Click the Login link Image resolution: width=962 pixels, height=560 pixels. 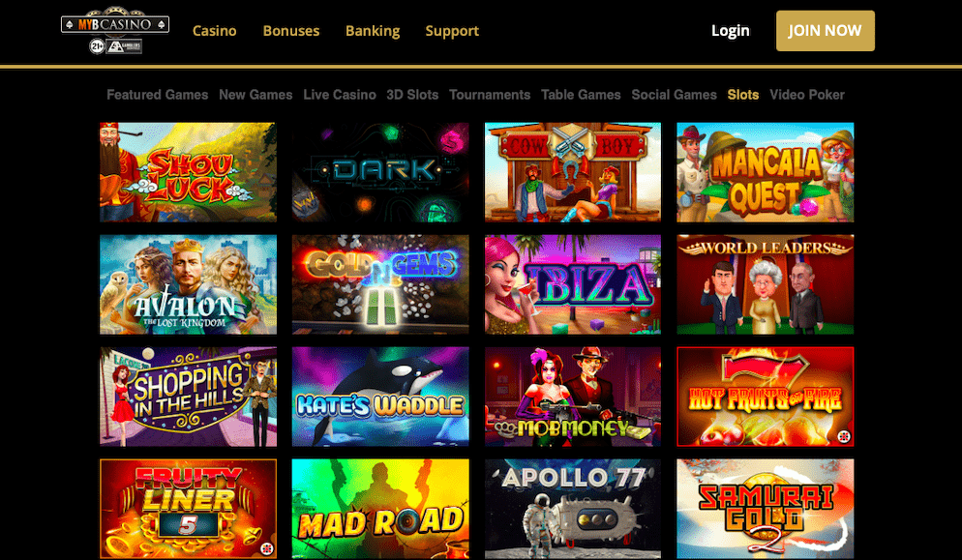point(730,31)
